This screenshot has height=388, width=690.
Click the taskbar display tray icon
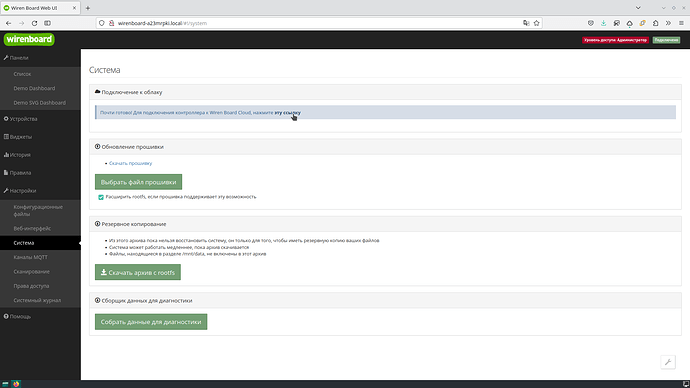point(686,384)
